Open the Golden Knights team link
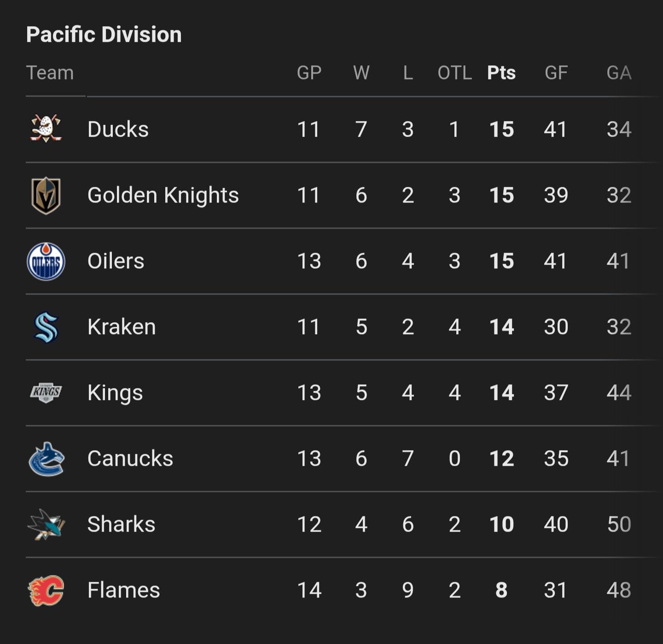 [163, 195]
